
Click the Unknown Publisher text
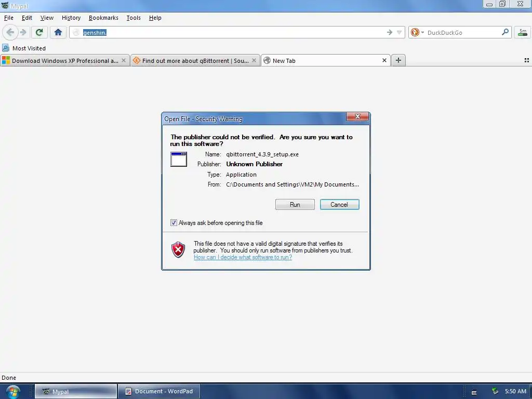254,164
